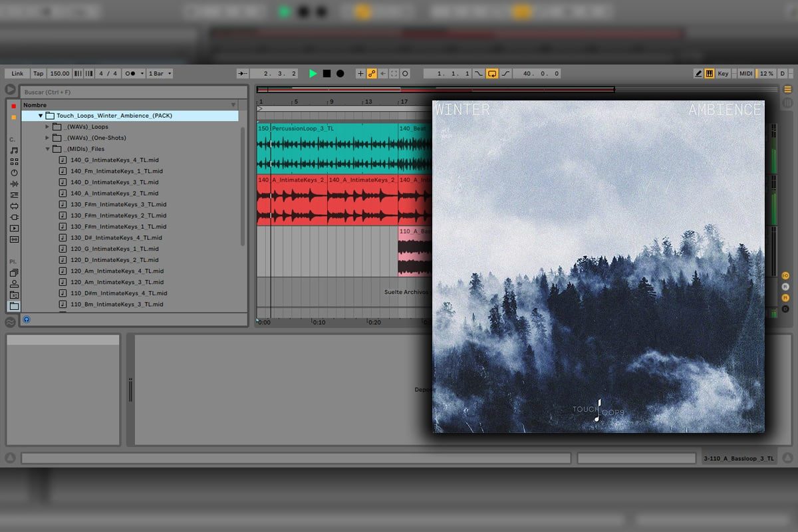This screenshot has height=532, width=798.
Task: Expand the _(WAVs)_Loops folder
Action: [x=47, y=126]
